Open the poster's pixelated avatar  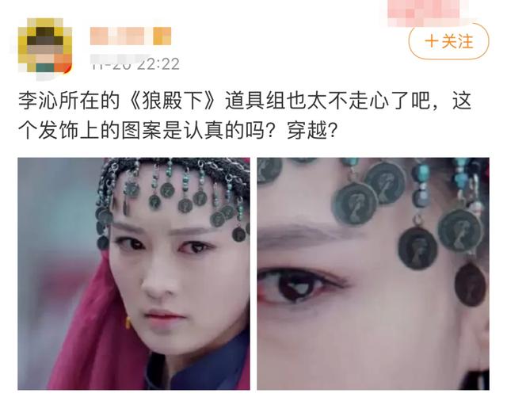pyautogui.click(x=44, y=46)
